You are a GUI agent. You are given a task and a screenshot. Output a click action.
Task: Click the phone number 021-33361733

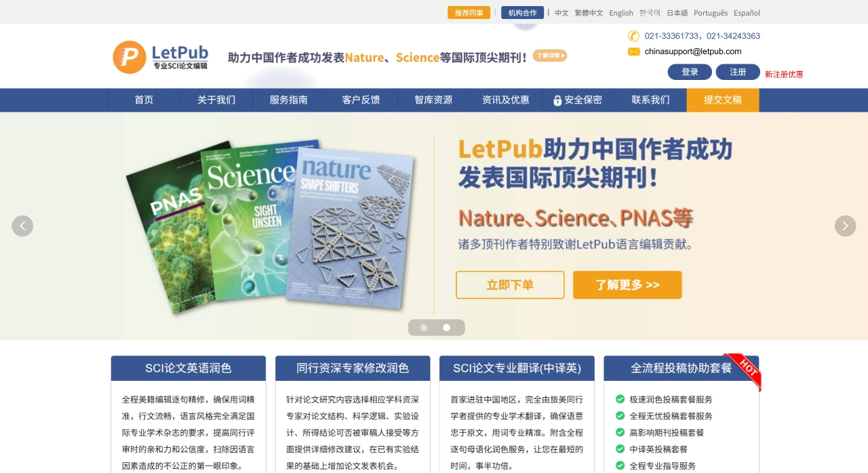[x=671, y=36]
